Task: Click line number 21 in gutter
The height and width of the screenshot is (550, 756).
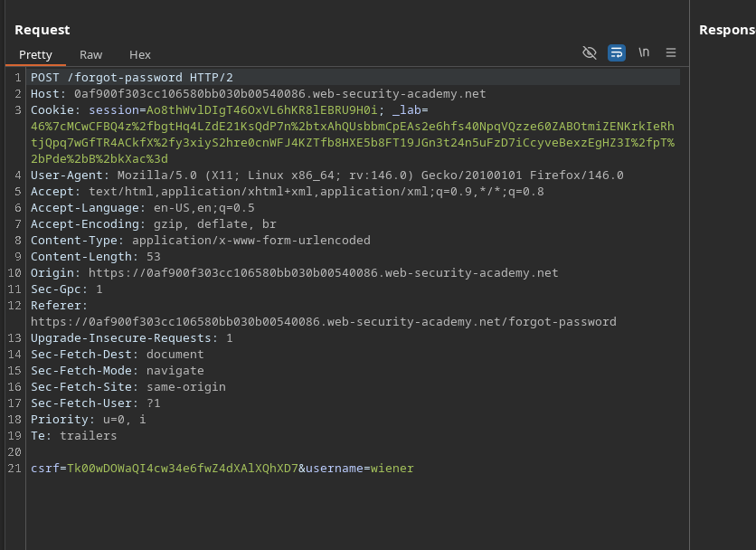Action: 14,469
